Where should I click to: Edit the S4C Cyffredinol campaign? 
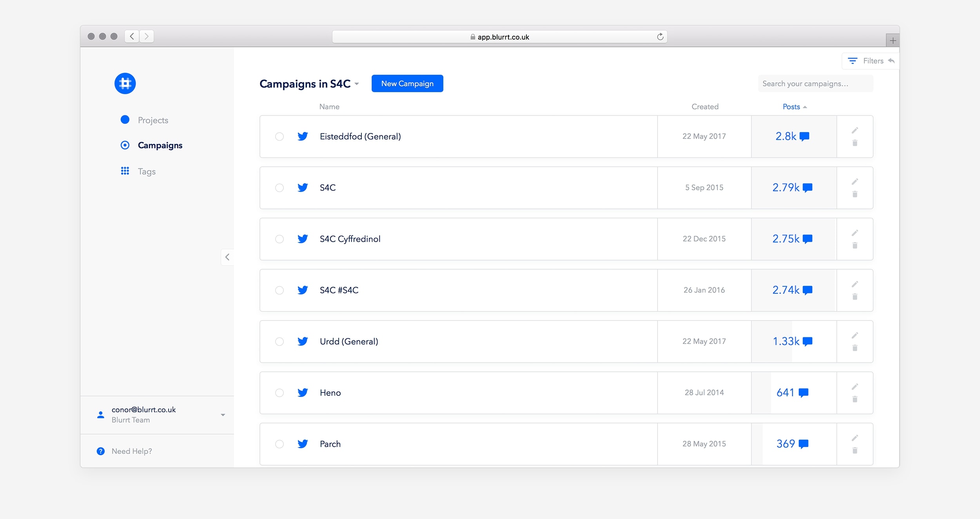[x=855, y=233]
